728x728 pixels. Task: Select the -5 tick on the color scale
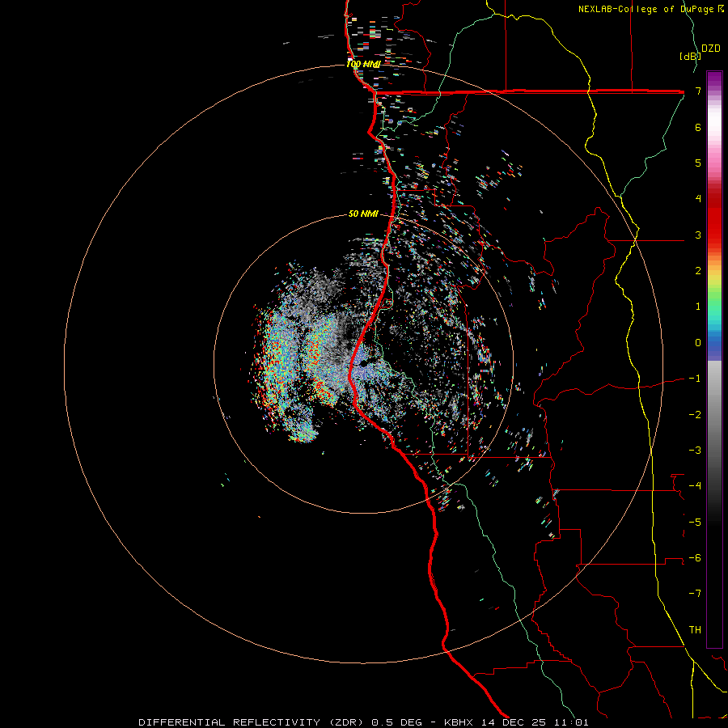coord(695,523)
